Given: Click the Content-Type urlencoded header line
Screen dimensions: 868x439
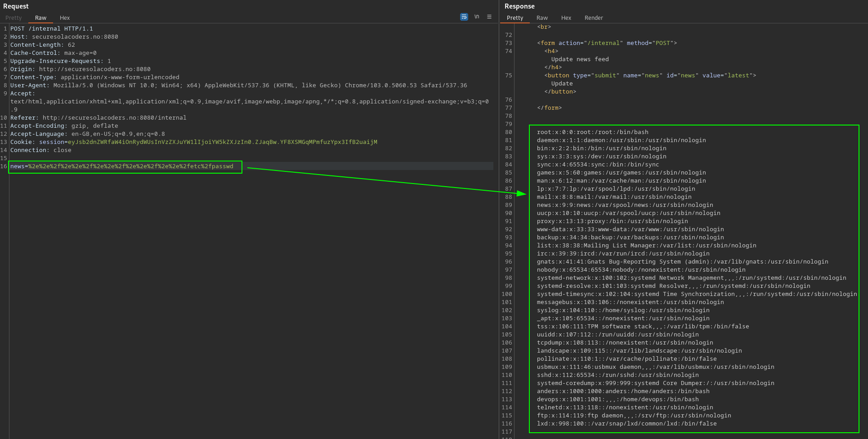Looking at the screenshot, I should 95,77.
